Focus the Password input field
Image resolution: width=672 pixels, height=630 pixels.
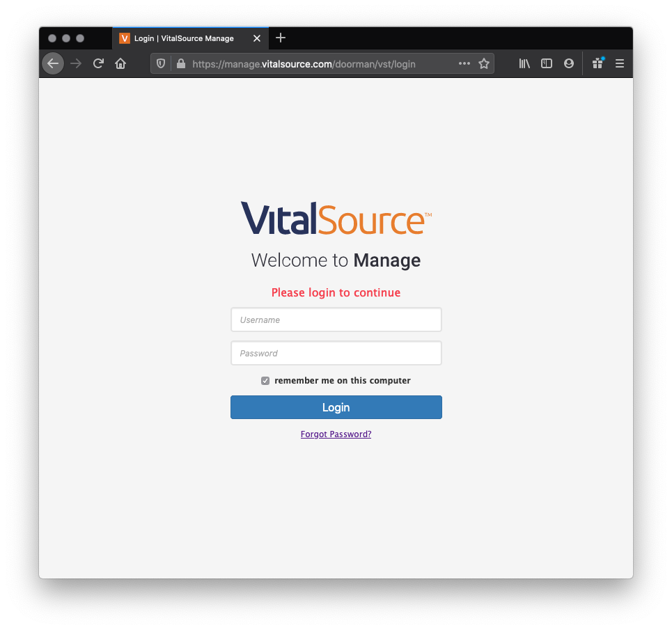tap(336, 353)
